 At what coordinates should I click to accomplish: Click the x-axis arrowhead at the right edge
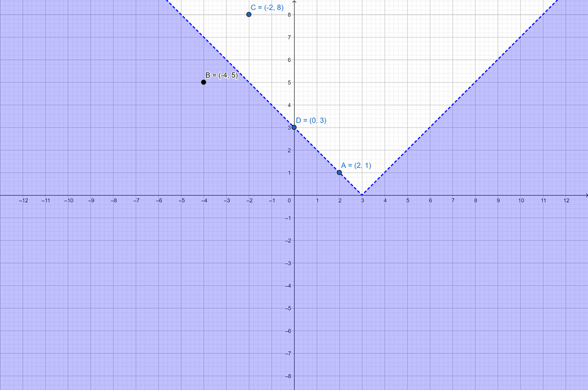pos(584,195)
